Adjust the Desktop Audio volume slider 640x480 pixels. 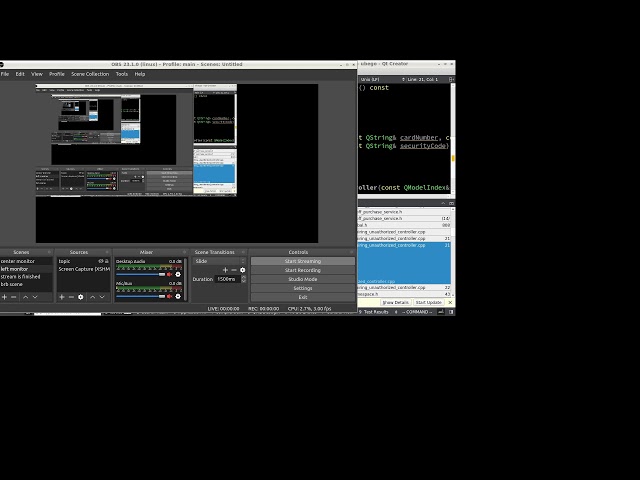[x=141, y=274]
